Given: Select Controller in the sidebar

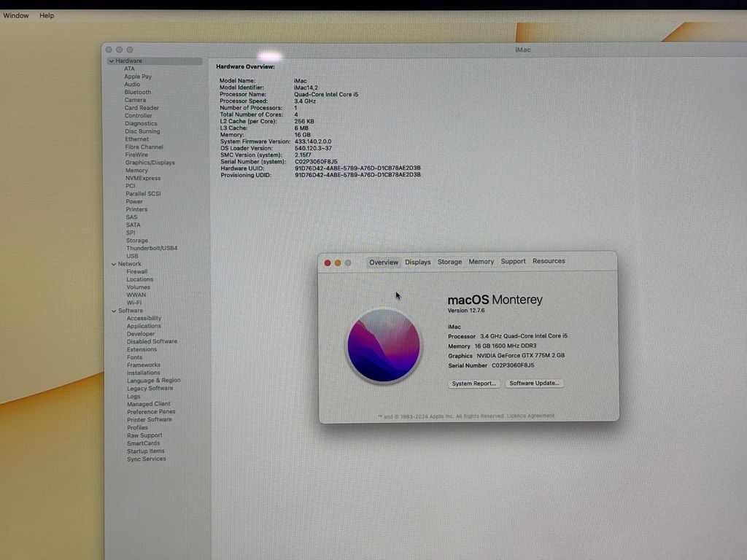Looking at the screenshot, I should (138, 116).
